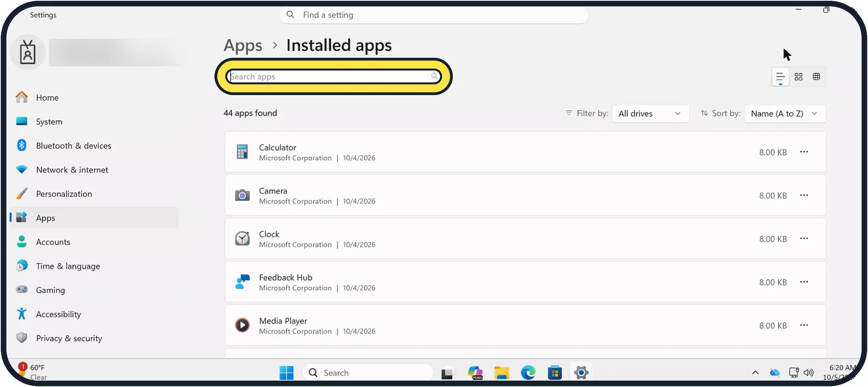Open the Filter by drives dropdown

coord(650,113)
